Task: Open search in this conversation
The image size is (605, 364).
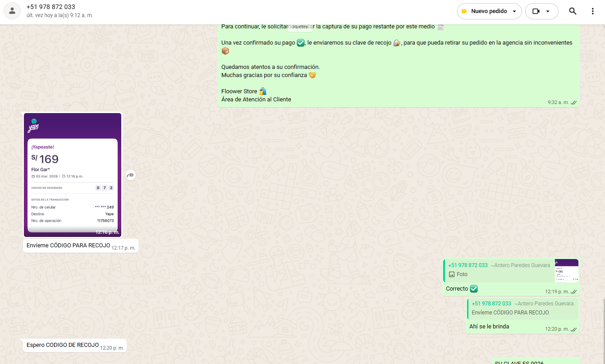Action: (x=573, y=11)
